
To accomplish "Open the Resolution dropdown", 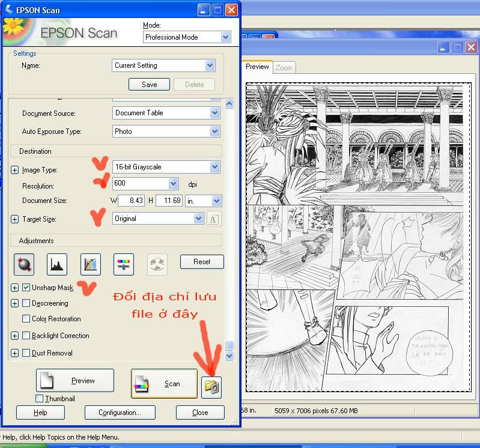I will tap(146, 183).
